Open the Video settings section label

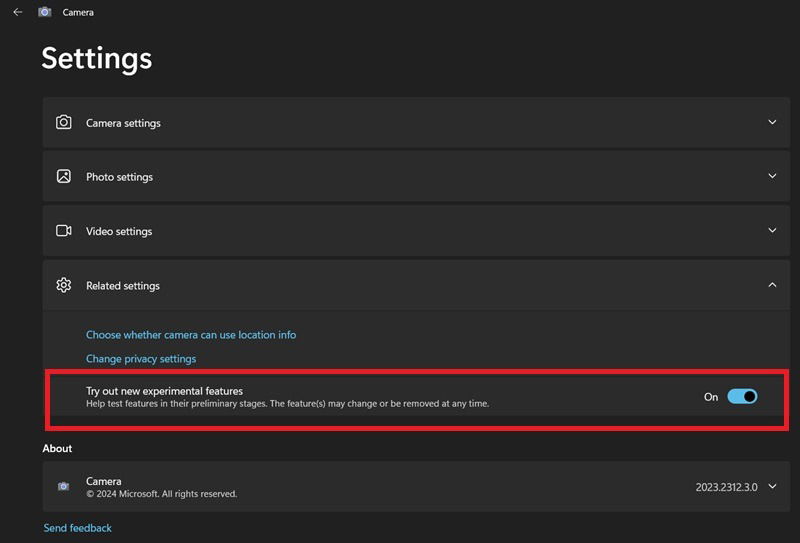click(x=119, y=231)
